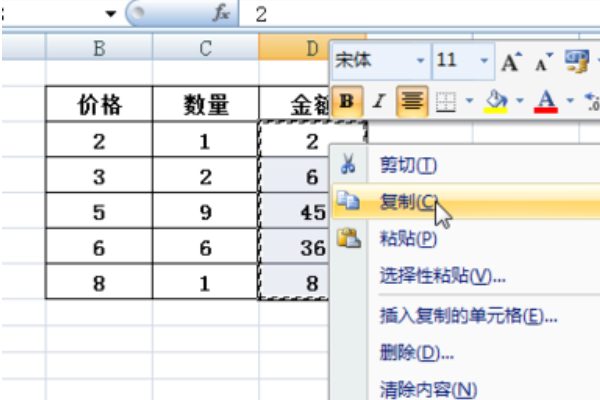Screen dimensions: 600x400
Task: Open the font size 11 dropdown
Action: [484, 60]
